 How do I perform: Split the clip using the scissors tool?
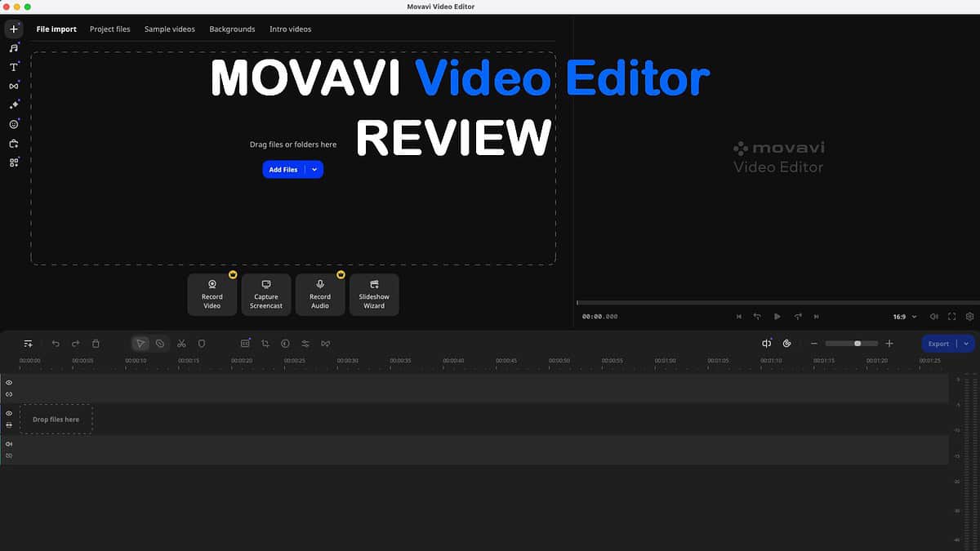click(181, 344)
